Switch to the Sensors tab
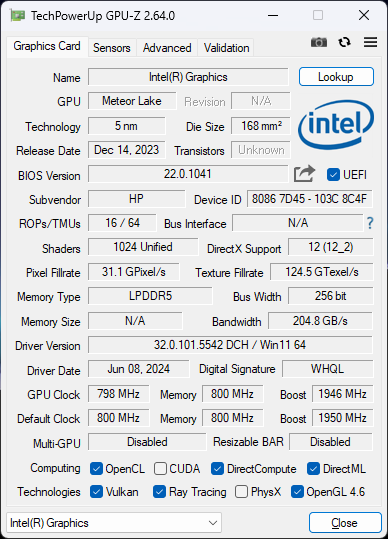 (112, 48)
